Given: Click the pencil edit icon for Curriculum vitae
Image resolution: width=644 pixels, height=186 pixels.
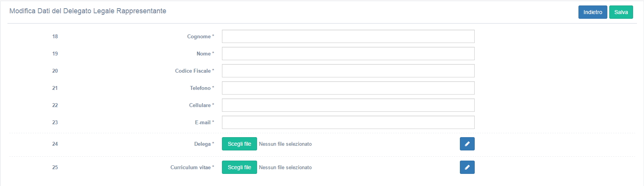Looking at the screenshot, I should [467, 167].
